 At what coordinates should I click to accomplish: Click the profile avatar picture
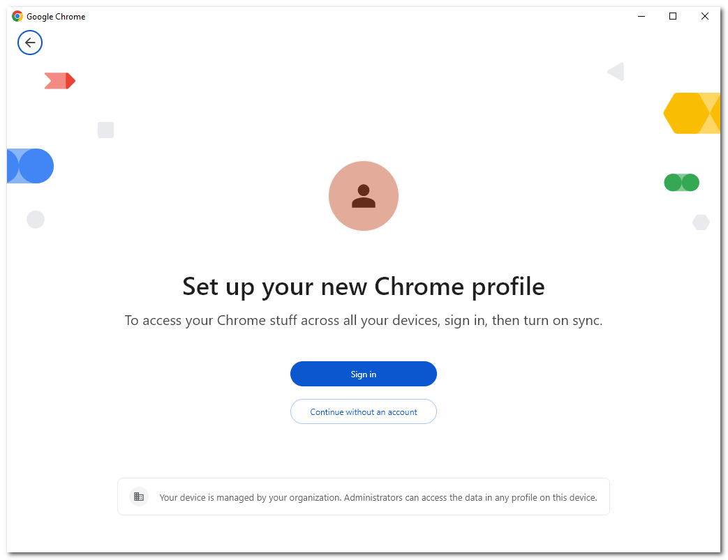pyautogui.click(x=364, y=196)
